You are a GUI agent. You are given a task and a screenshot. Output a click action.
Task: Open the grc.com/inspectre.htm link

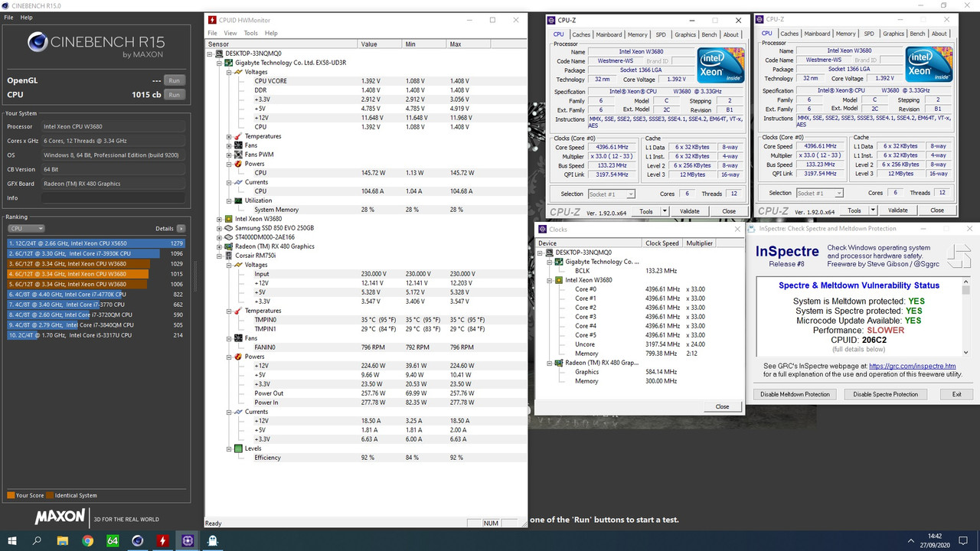tap(912, 367)
